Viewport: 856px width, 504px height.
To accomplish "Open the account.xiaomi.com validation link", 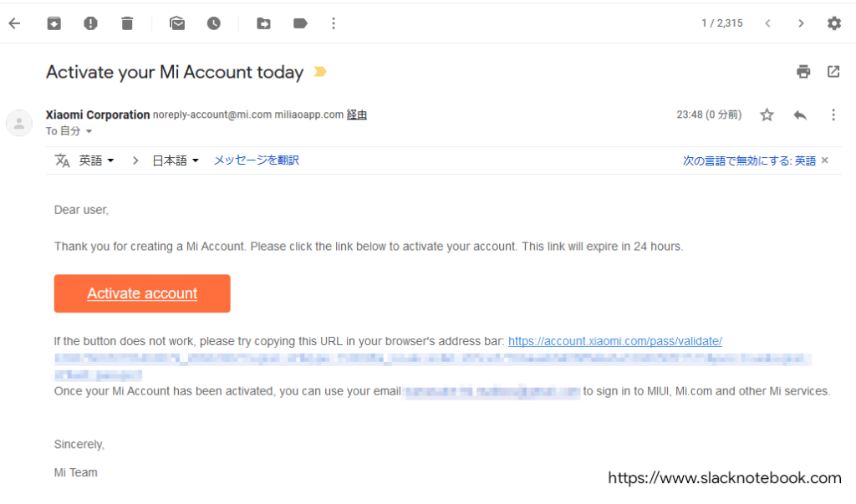I will click(614, 341).
